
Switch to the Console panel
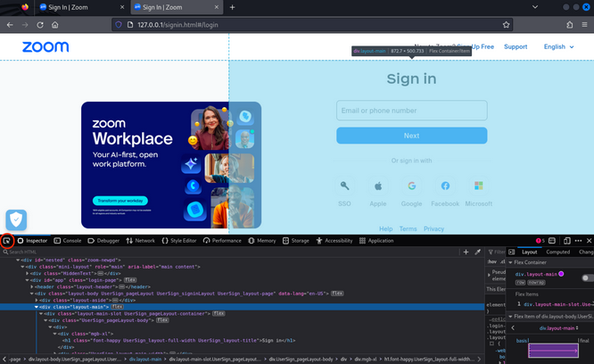(68, 241)
